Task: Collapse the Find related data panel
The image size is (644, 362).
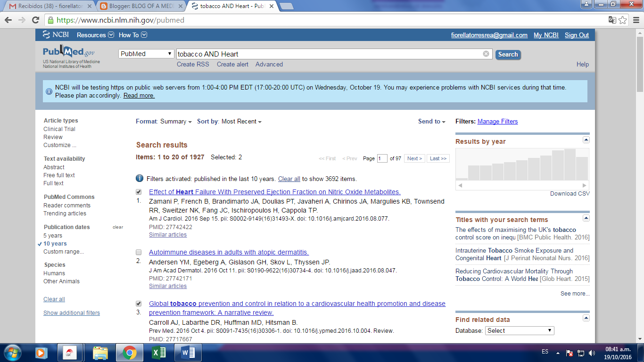Action: (586, 318)
